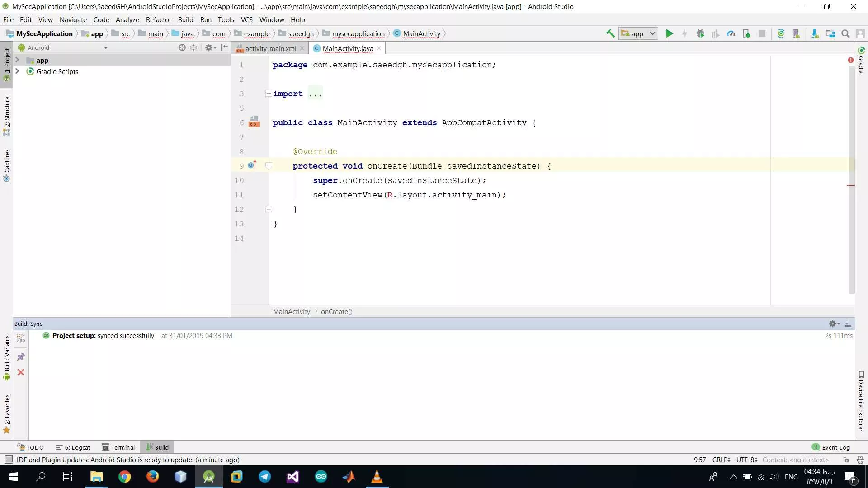Open the TODO tool window
This screenshot has width=868, height=488.
click(x=31, y=447)
